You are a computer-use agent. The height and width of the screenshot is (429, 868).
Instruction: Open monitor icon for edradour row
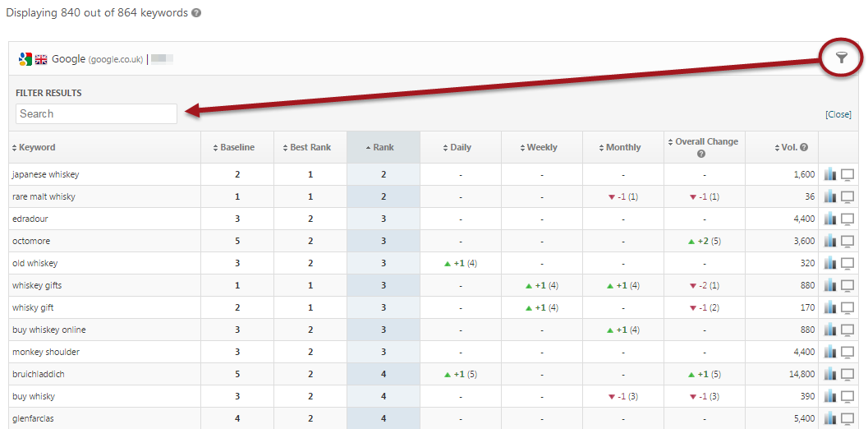coord(847,219)
